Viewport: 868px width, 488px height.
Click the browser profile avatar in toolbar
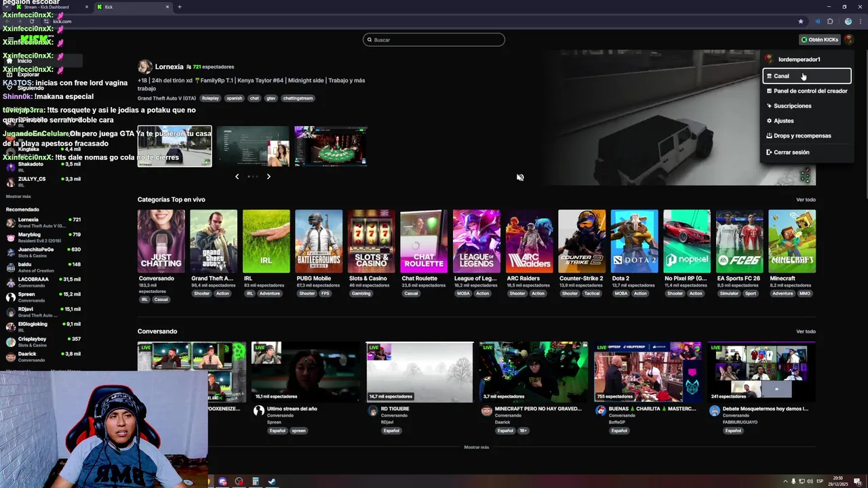pos(848,21)
